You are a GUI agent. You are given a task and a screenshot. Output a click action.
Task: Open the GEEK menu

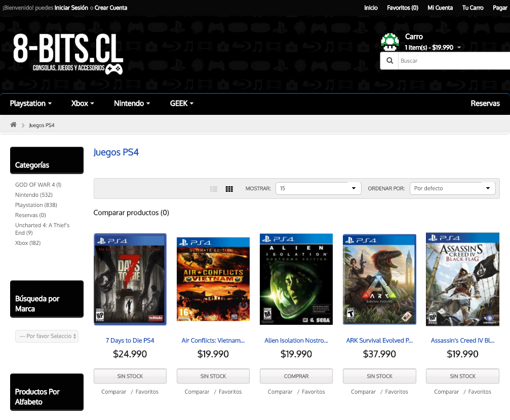click(181, 103)
